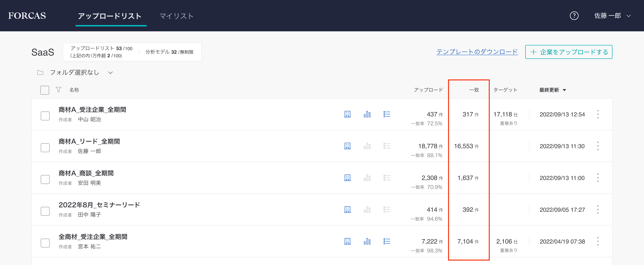Viewport: 644px width, 265px height.
Task: Click building icon for 2022年8月_セミナーリード row
Action: [347, 210]
